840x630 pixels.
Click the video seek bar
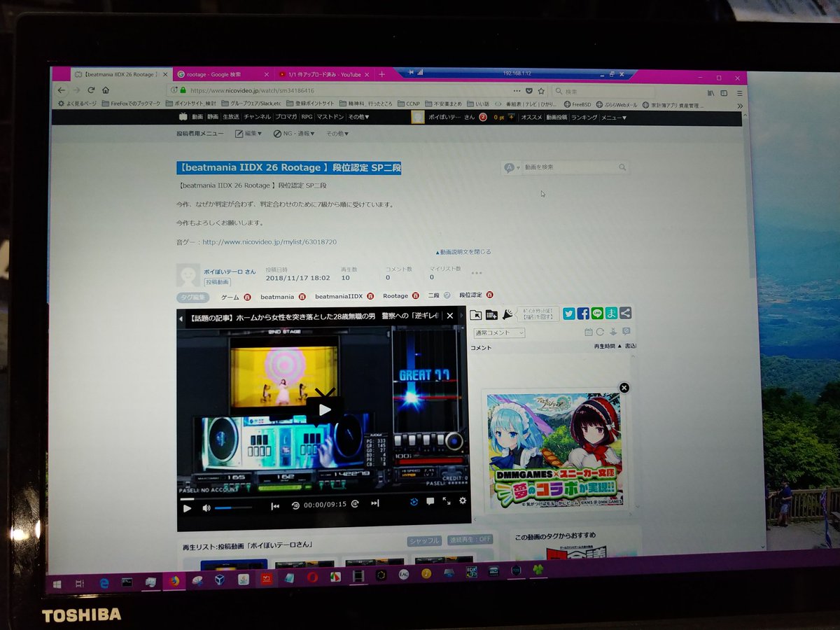pyautogui.click(x=324, y=494)
